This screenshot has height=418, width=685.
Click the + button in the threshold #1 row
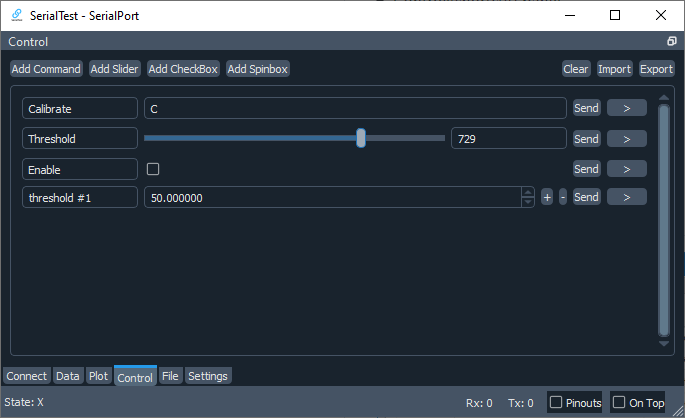click(547, 197)
